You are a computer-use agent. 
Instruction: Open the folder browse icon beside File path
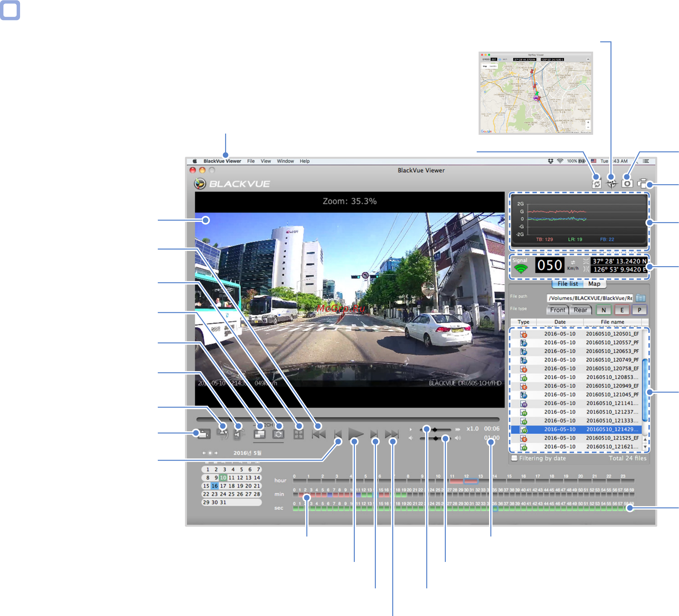(x=641, y=298)
